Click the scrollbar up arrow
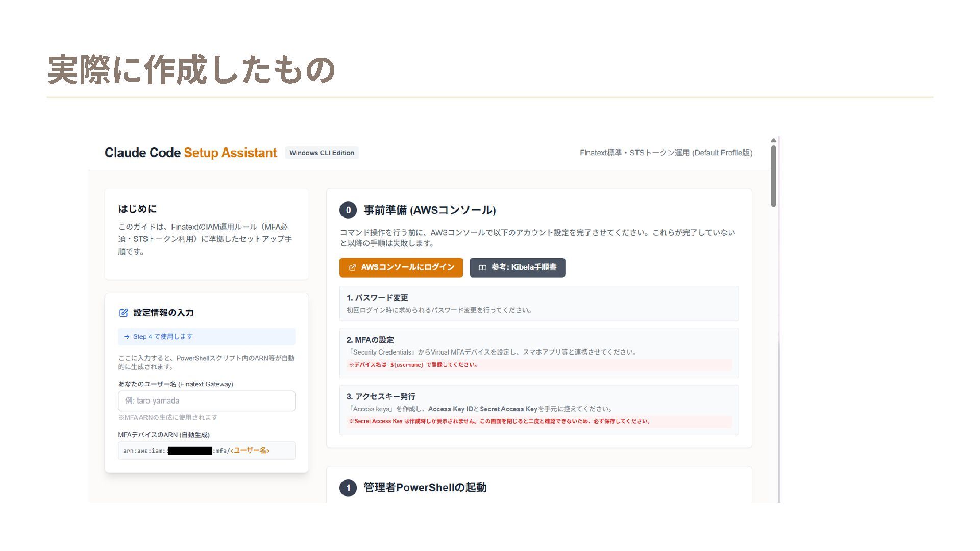Screen dimensions: 980x551 pyautogui.click(x=773, y=140)
